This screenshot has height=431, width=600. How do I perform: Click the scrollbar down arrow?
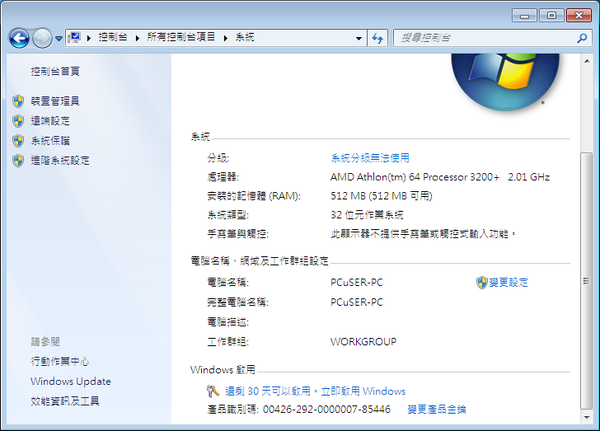pyautogui.click(x=587, y=417)
